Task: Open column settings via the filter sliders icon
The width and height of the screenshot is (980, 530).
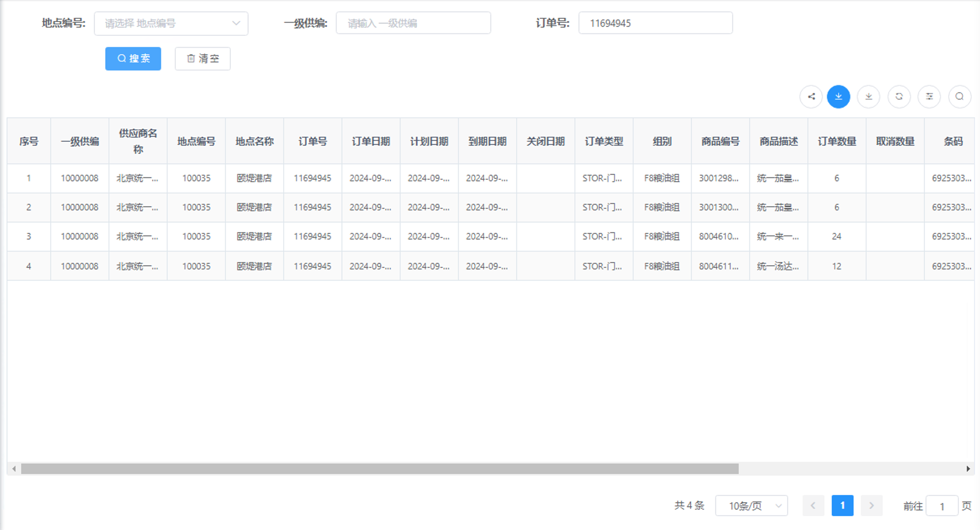Action: [x=929, y=97]
